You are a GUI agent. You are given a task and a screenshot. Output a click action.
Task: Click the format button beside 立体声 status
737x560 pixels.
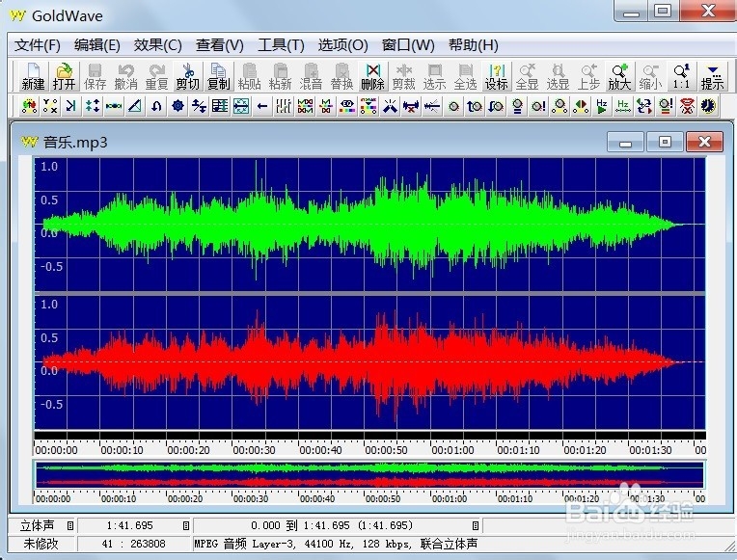(x=70, y=525)
